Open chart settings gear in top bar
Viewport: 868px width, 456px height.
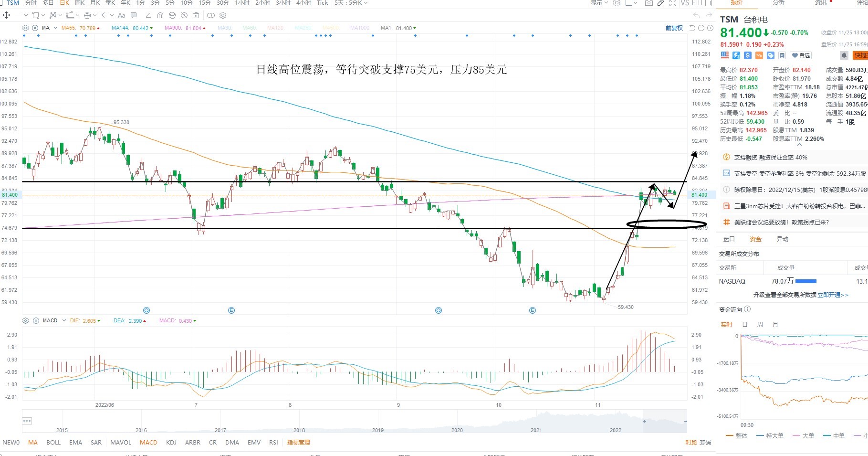(617, 3)
